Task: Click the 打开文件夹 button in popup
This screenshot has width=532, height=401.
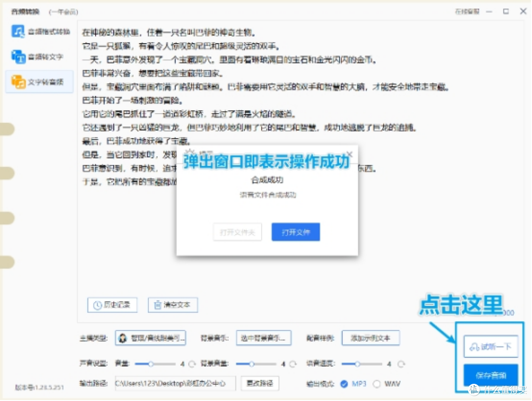Action: coord(237,232)
